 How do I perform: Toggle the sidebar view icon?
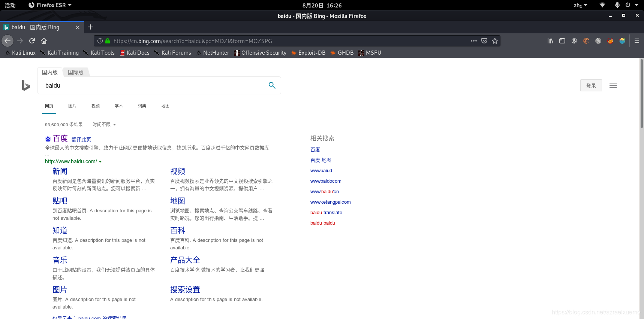(x=562, y=41)
